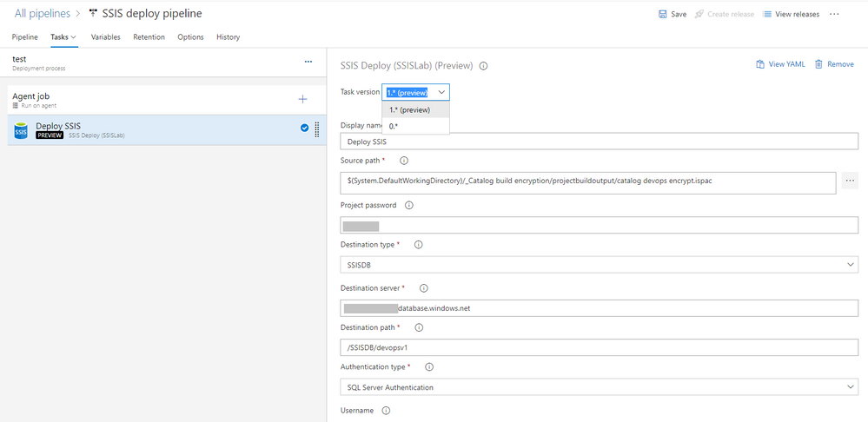Image resolution: width=868 pixels, height=422 pixels.
Task: Click the Project password field
Action: click(x=599, y=225)
